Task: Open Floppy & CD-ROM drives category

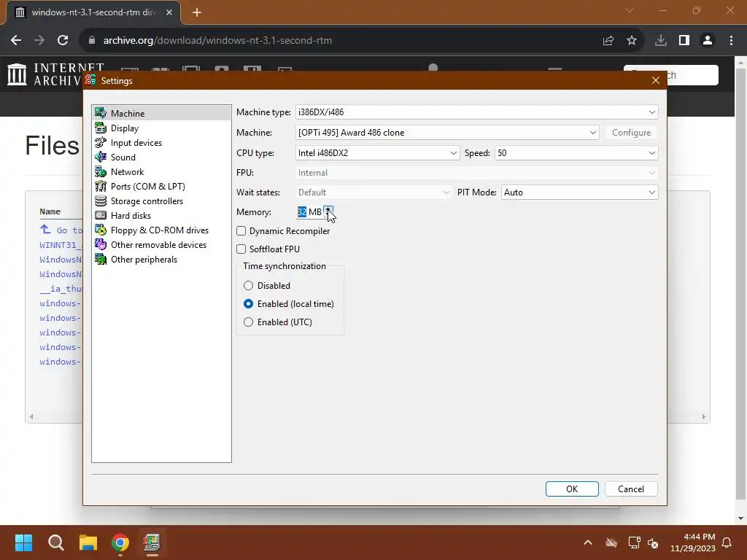Action: point(161,230)
